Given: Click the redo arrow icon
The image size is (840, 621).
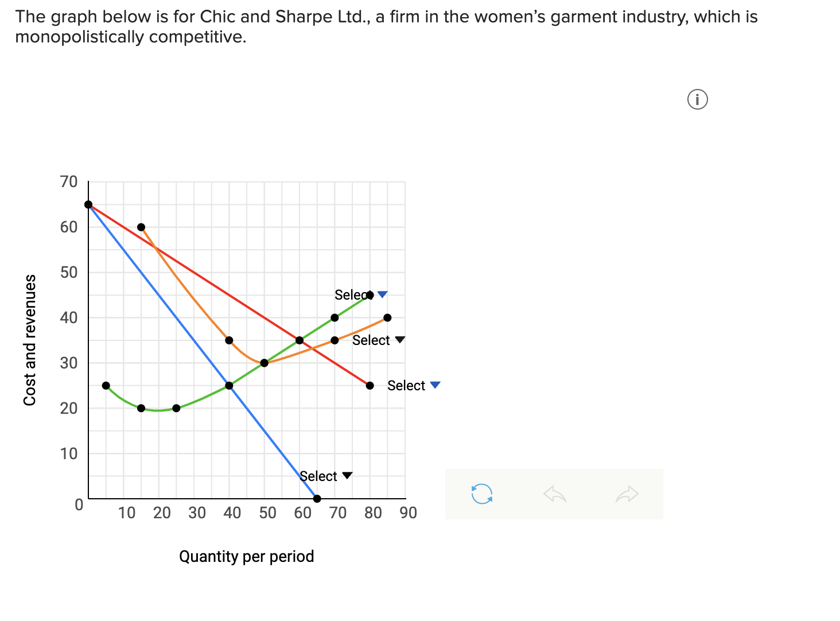Looking at the screenshot, I should 627,494.
